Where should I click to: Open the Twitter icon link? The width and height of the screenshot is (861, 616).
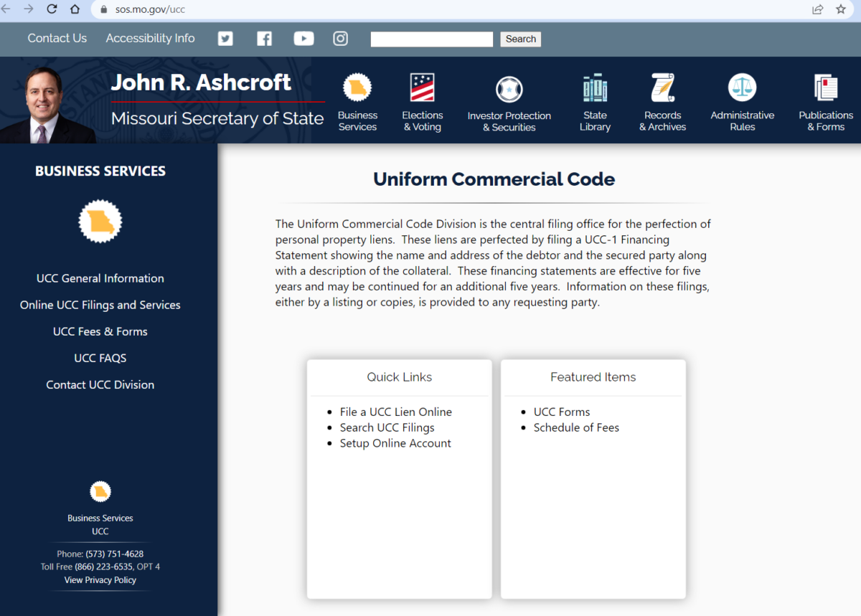click(x=225, y=39)
